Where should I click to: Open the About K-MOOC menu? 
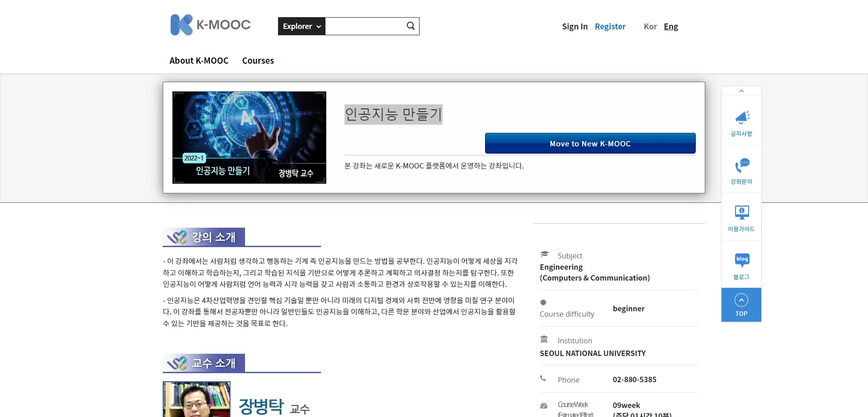click(199, 61)
